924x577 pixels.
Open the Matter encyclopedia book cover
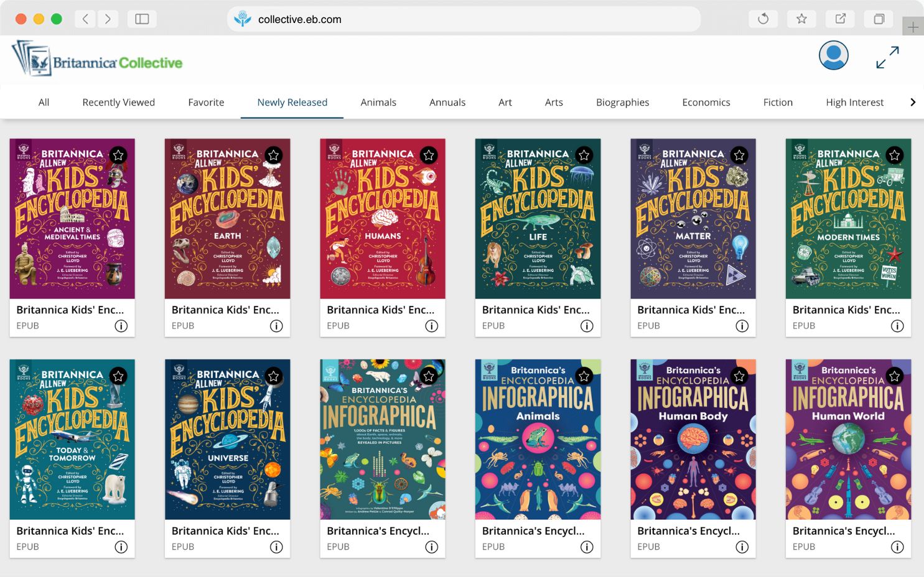pos(693,218)
